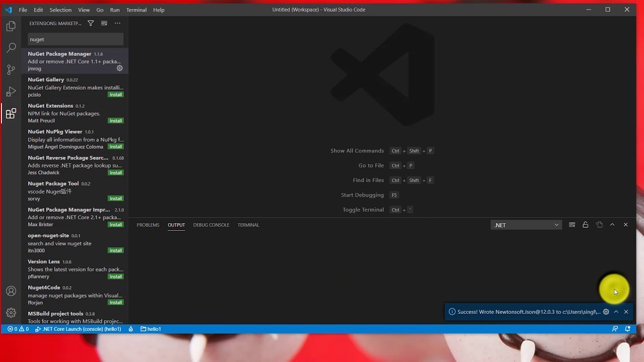Open the Search view in activity bar

pos(11,48)
